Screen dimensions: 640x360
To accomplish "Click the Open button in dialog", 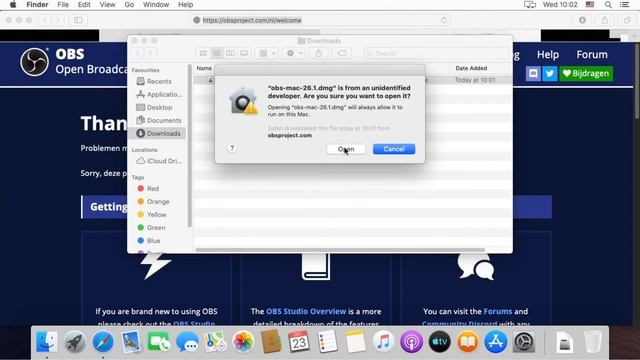I will point(346,149).
